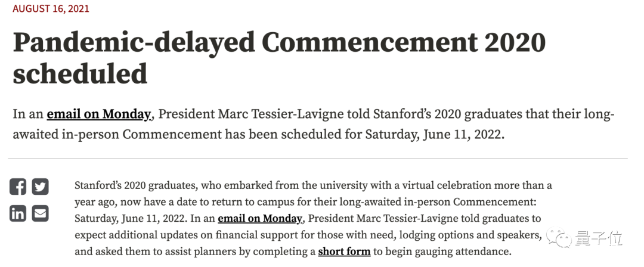
Task: Click the word "scheduled" in the headline
Action: 80,74
